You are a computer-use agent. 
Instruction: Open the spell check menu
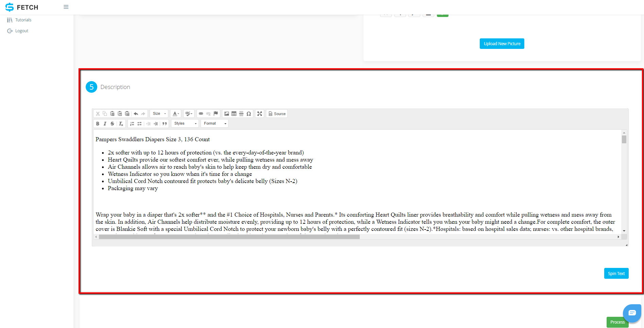(x=189, y=114)
